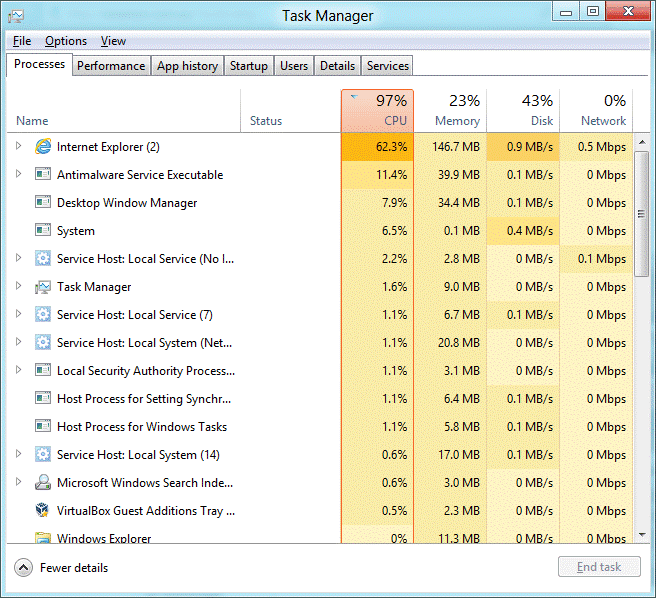Click the Internet Explorer process icon
Viewport: 656px width, 598px height.
43,147
